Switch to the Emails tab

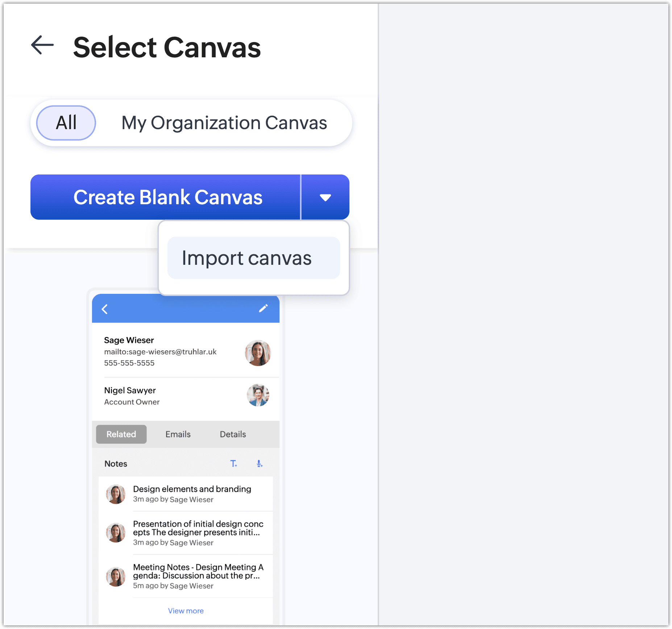[x=178, y=434]
